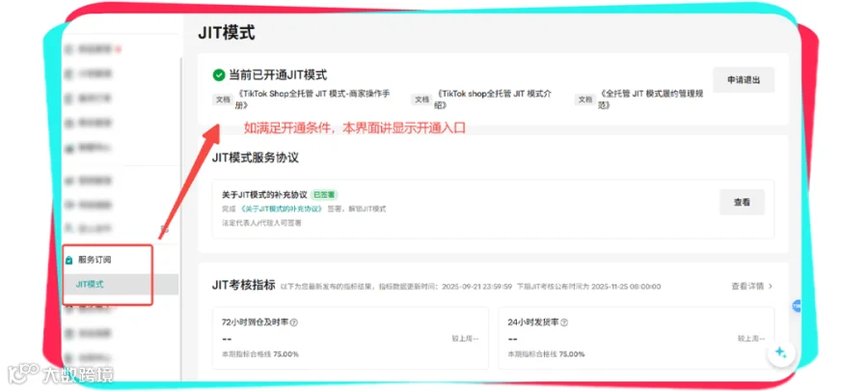The height and width of the screenshot is (391, 868).
Task: Click the 文档 tag before 商家操作手册
Action: 223,99
